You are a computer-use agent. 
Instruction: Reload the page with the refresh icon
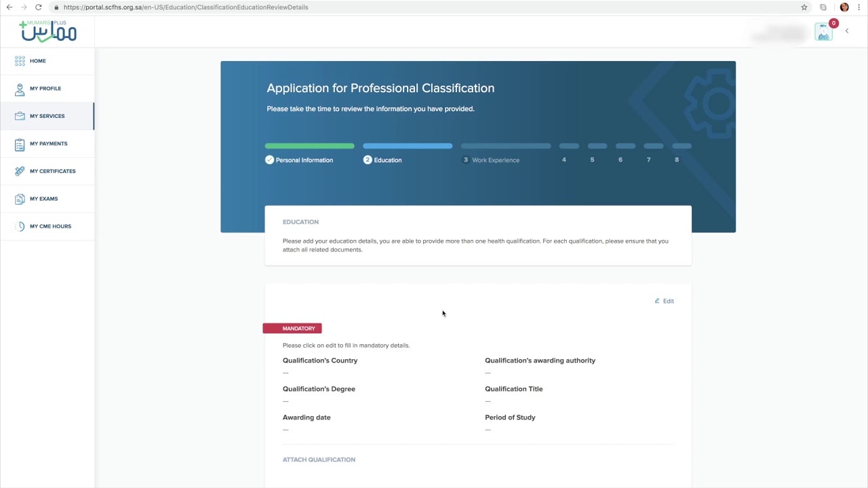coord(39,7)
